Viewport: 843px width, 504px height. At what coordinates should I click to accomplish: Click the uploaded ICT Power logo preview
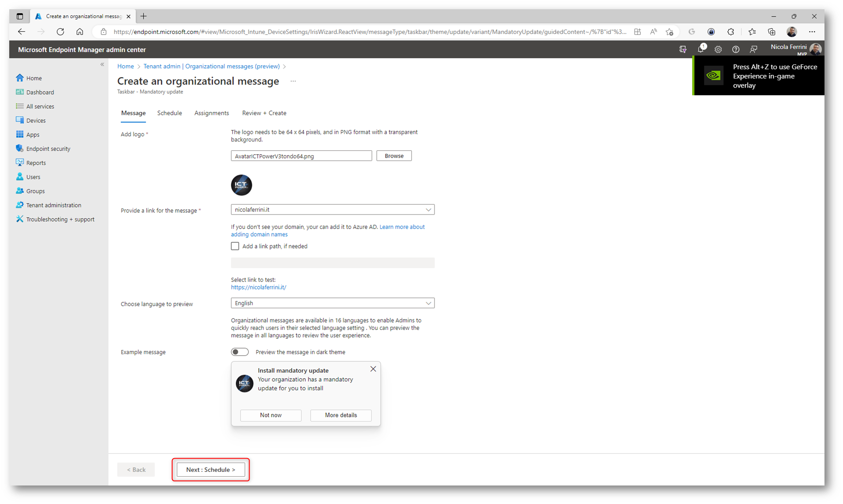pos(241,185)
